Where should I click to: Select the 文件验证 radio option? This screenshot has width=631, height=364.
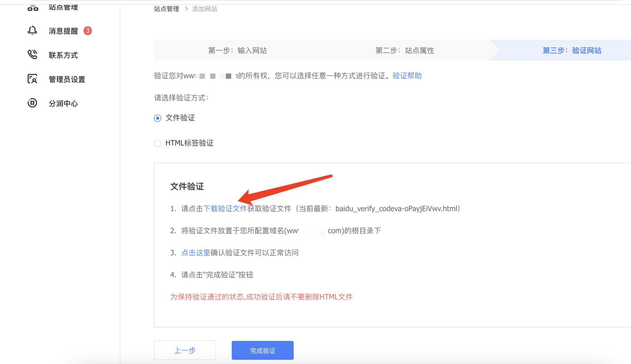click(x=157, y=118)
